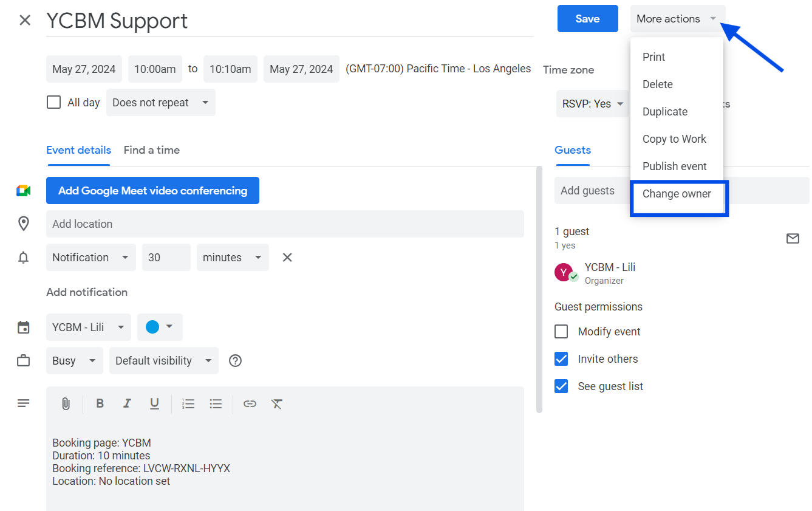Click Add notification link
Viewport: 812px width, 511px height.
tap(87, 292)
